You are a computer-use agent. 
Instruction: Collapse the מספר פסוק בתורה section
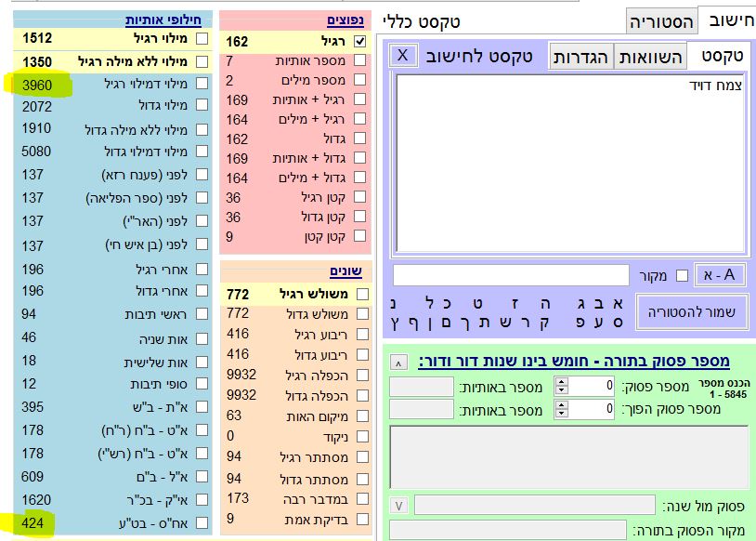398,362
